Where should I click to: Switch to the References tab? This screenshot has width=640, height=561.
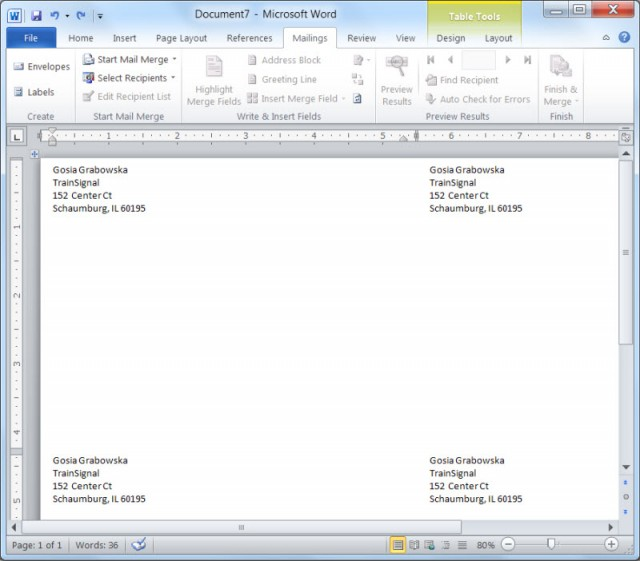coord(249,38)
